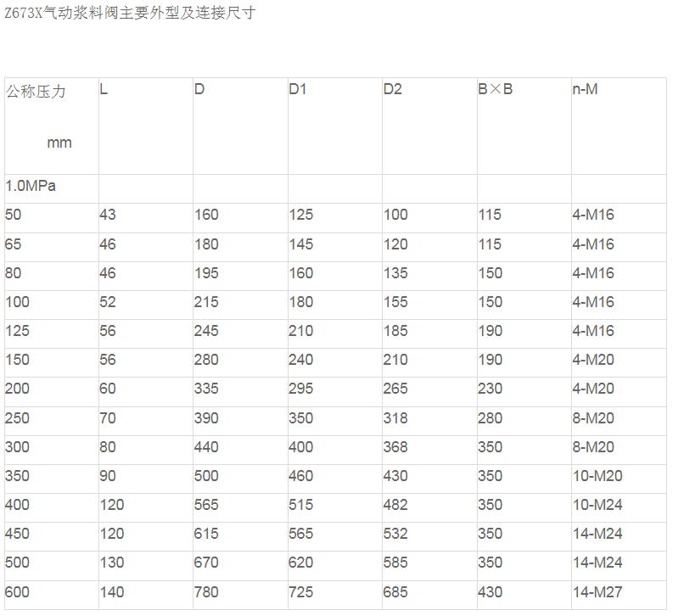Click the n-M column header

(x=585, y=89)
